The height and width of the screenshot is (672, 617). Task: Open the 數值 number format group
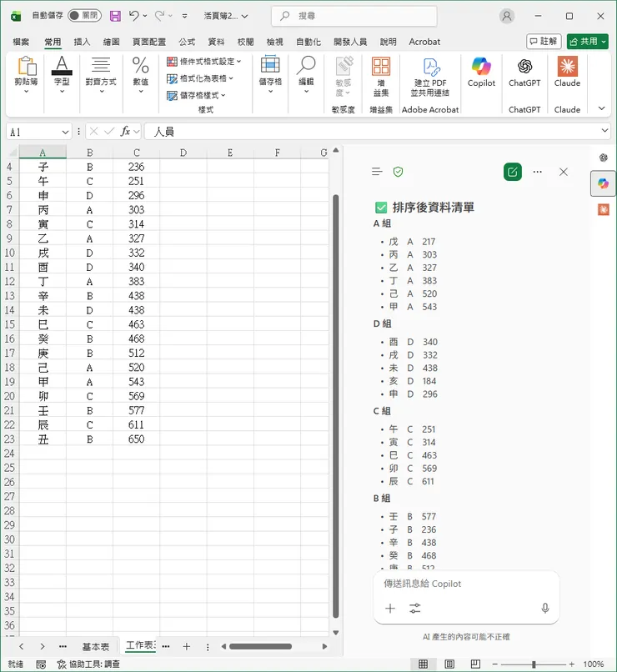point(141,76)
